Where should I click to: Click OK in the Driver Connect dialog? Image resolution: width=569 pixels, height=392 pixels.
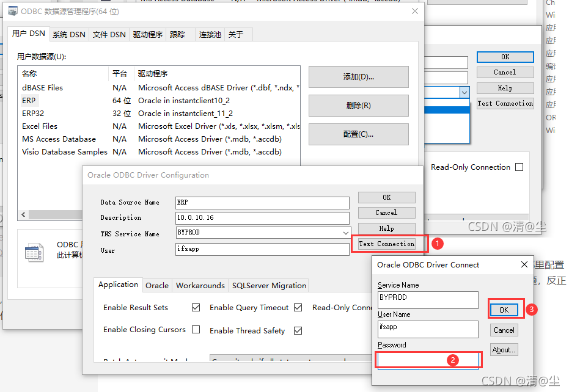pyautogui.click(x=504, y=310)
